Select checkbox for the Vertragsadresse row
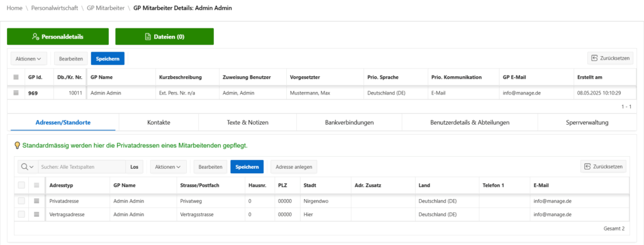 [x=21, y=214]
